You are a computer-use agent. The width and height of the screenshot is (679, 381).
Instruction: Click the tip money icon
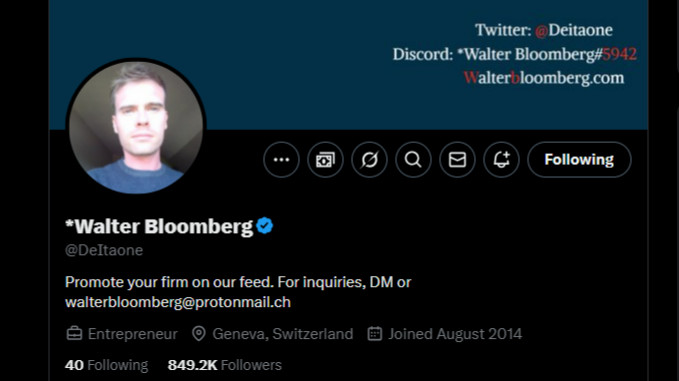[325, 160]
